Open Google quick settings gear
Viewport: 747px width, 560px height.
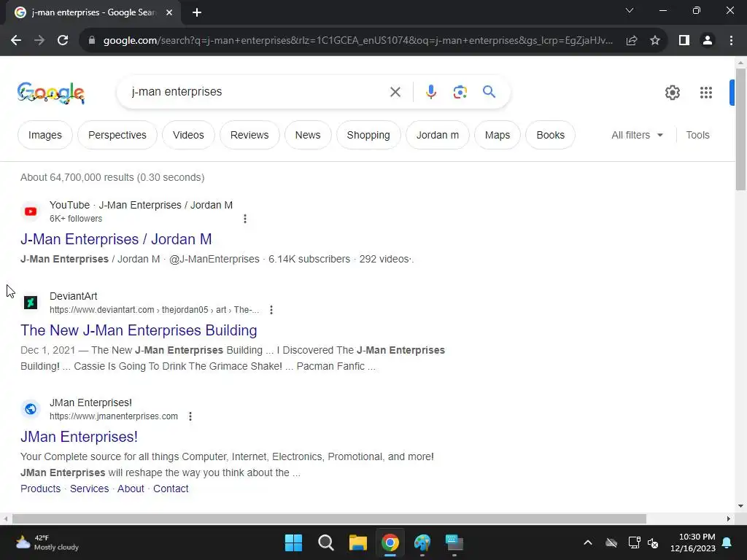pyautogui.click(x=672, y=93)
